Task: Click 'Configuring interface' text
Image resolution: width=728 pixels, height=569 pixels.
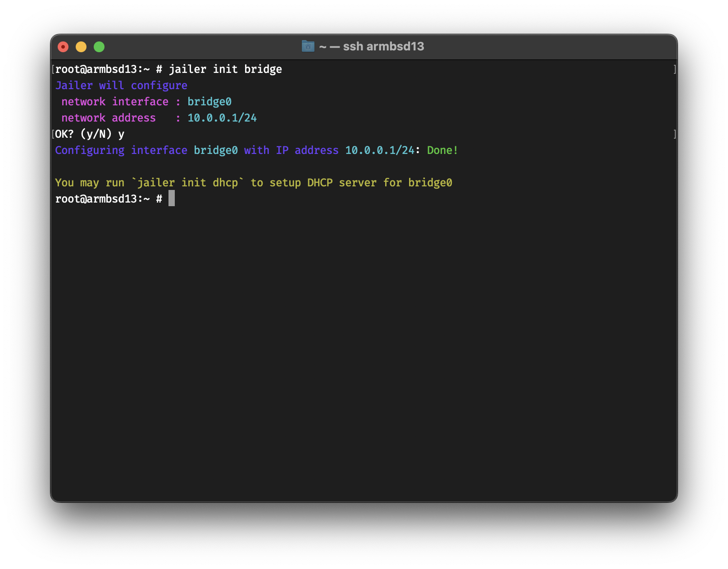Action: (121, 150)
